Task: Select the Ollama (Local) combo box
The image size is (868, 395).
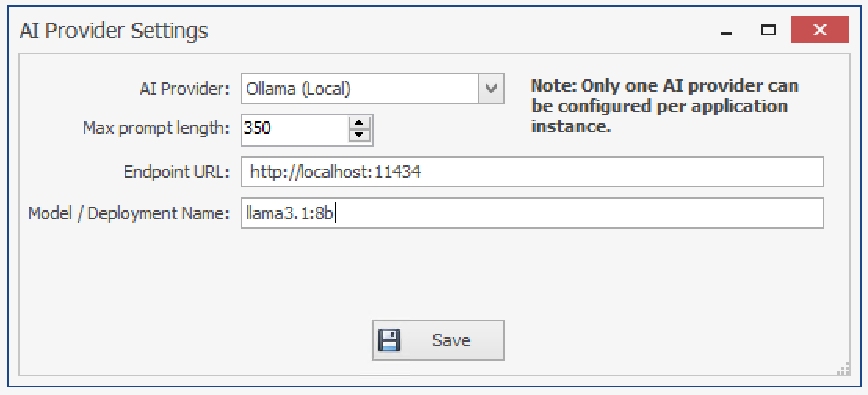Action: (360, 89)
